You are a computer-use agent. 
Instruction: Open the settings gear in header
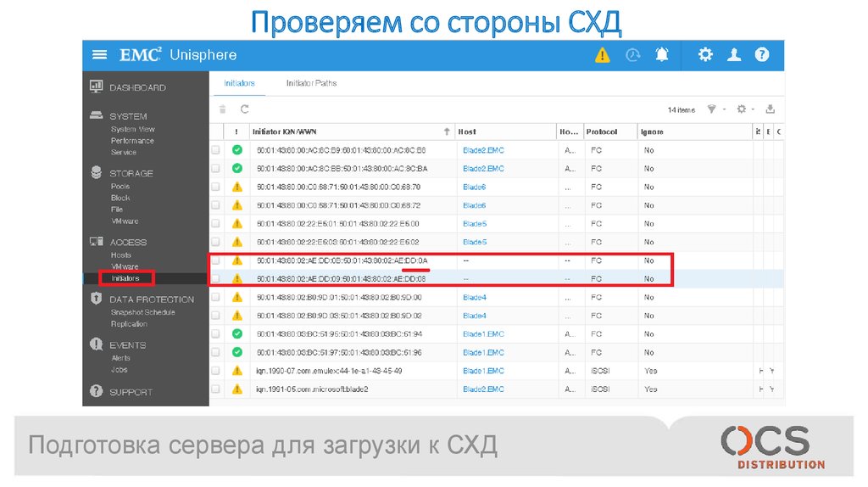(705, 54)
